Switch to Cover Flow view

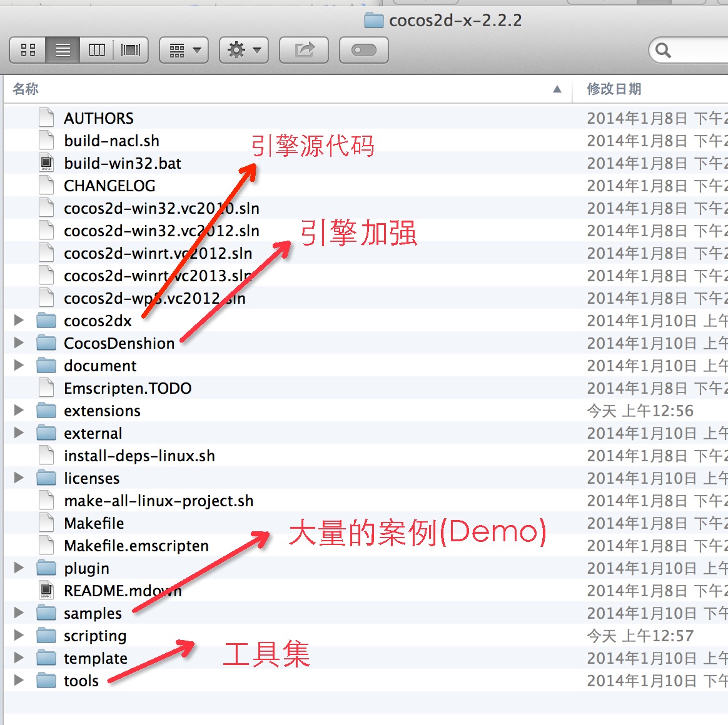[131, 49]
